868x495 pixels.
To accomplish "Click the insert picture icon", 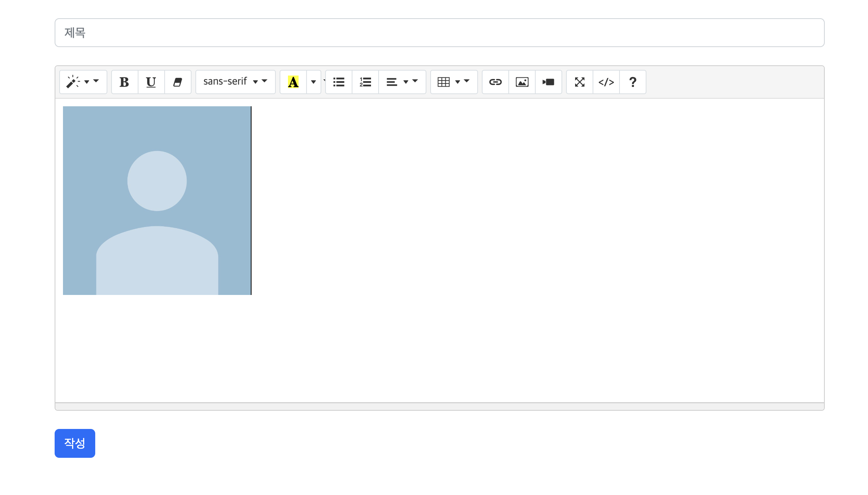I will point(522,82).
